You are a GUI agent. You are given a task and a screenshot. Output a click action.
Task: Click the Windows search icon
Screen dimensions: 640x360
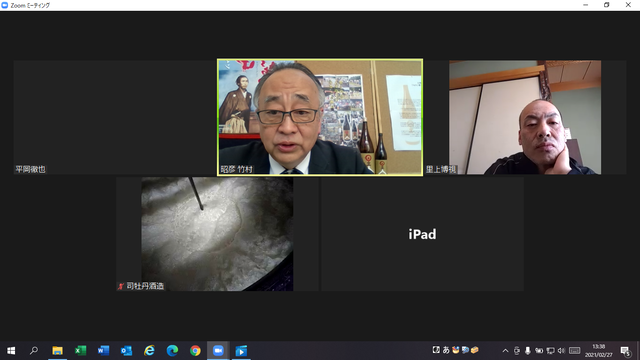tap(34, 351)
